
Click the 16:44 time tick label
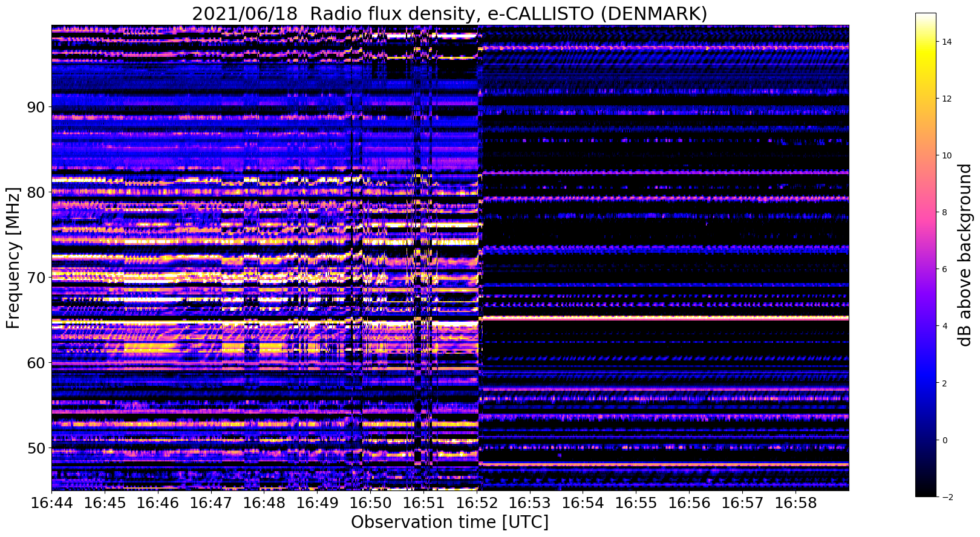point(51,503)
